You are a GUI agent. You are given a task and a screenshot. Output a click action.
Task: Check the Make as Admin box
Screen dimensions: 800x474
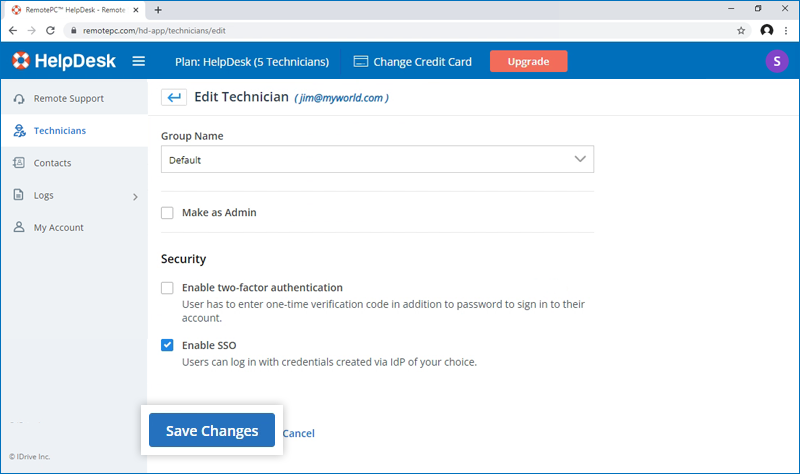point(167,213)
